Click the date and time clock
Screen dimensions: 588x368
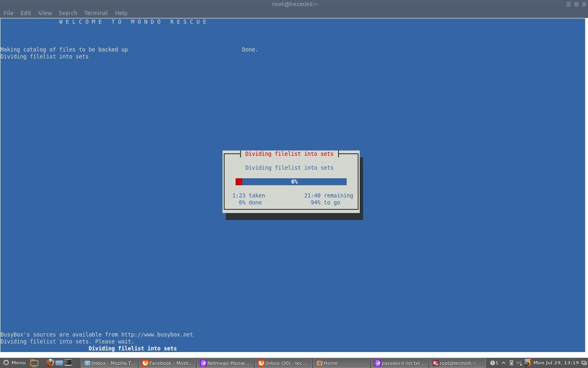click(556, 363)
